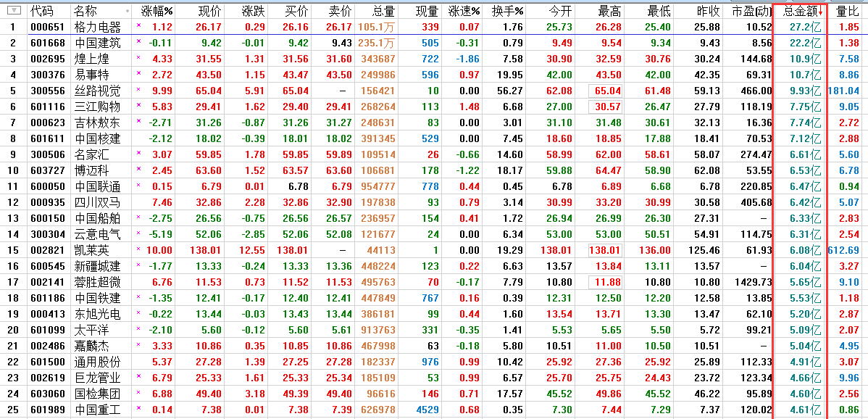
Task: Click stock code 600050
Action: pos(48,186)
